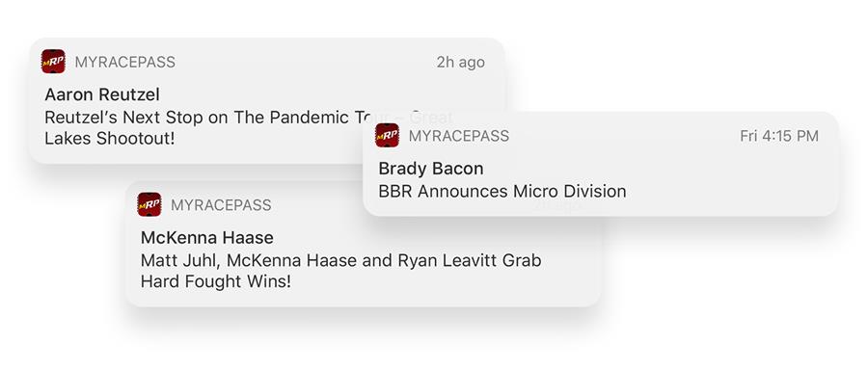
Task: Click the Fri 4:15 PM timestamp
Action: [779, 136]
